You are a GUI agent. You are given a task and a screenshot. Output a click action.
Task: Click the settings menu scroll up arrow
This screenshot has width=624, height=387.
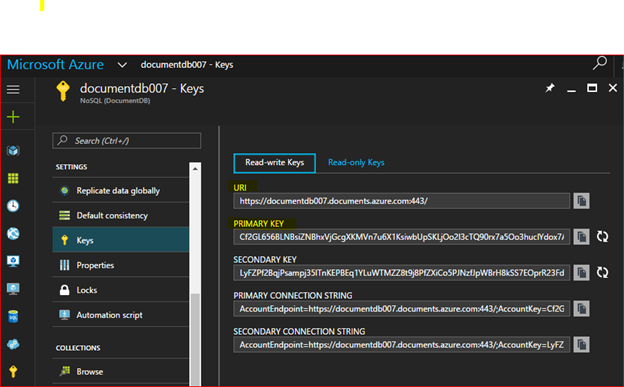[x=195, y=168]
